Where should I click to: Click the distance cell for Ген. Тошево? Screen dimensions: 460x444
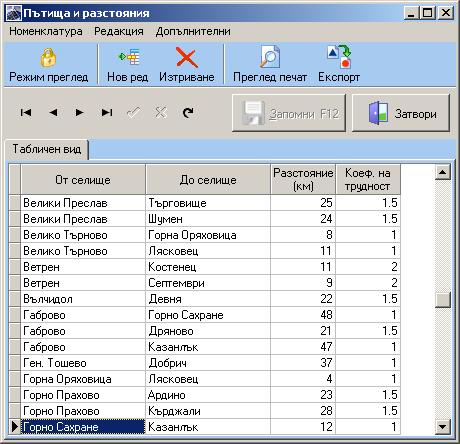point(303,363)
